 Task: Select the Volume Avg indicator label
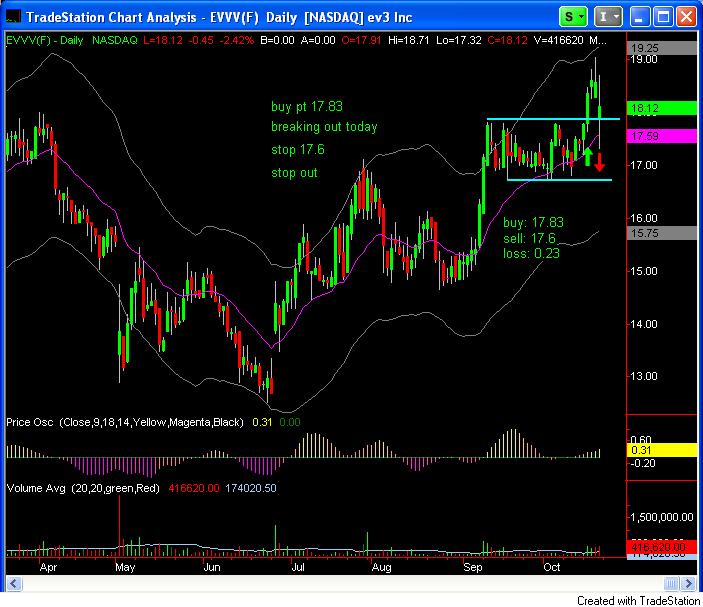tap(83, 488)
